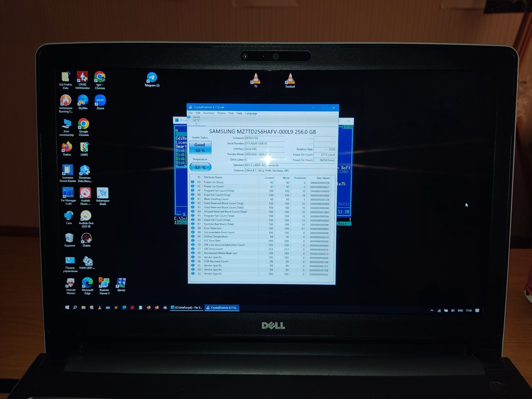The image size is (532, 399).
Task: Click the Help key in Far Manager window
Action: pos(181,223)
